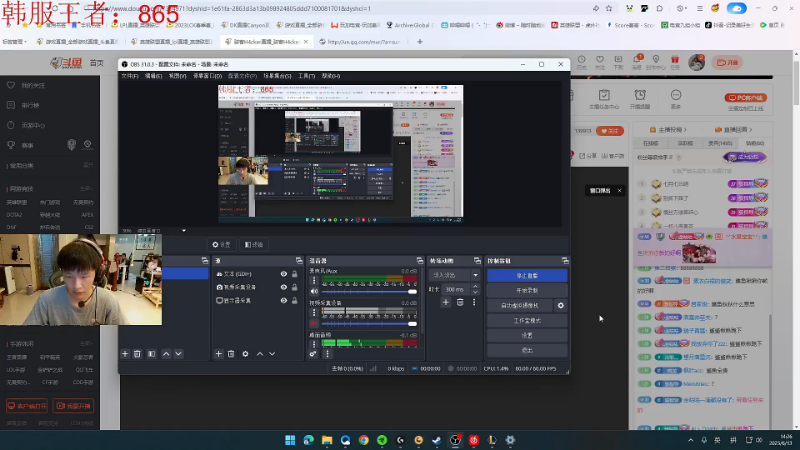Adjust the 视频采集设备 volume slider

(369, 323)
